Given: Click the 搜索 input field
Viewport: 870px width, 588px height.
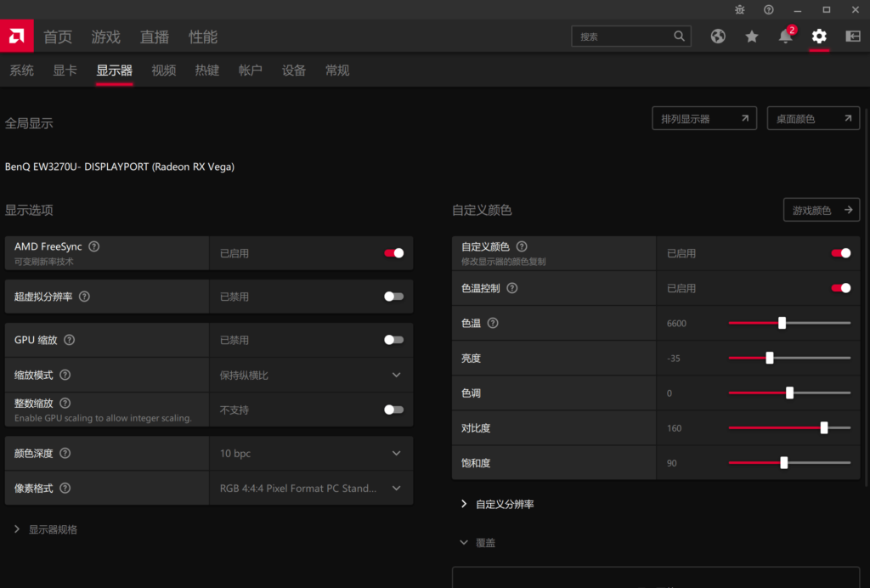Looking at the screenshot, I should [x=631, y=36].
